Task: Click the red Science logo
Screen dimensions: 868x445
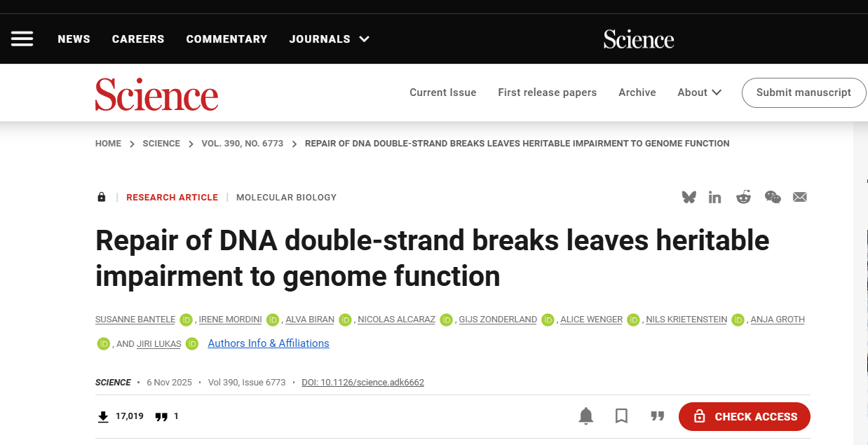Action: pyautogui.click(x=156, y=95)
